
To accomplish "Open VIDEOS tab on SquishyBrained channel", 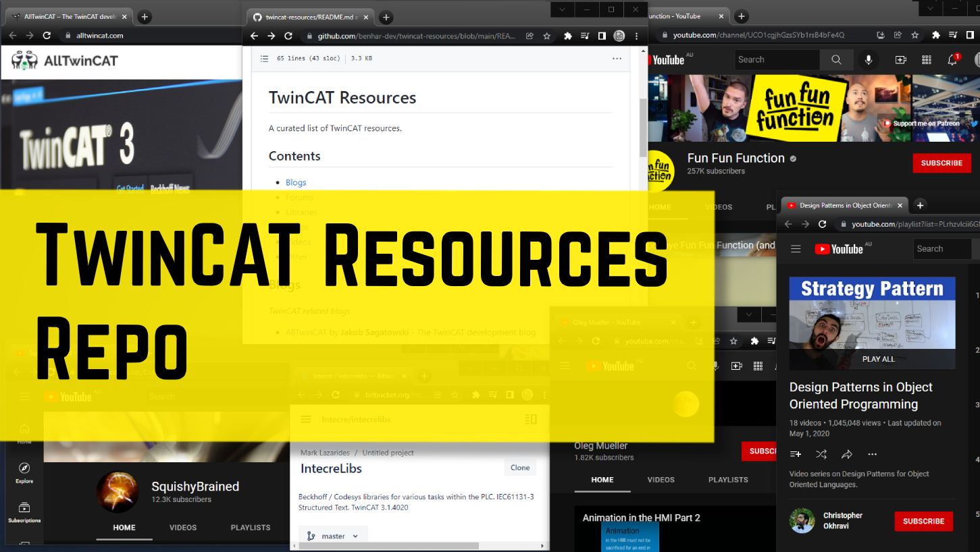I will click(183, 528).
